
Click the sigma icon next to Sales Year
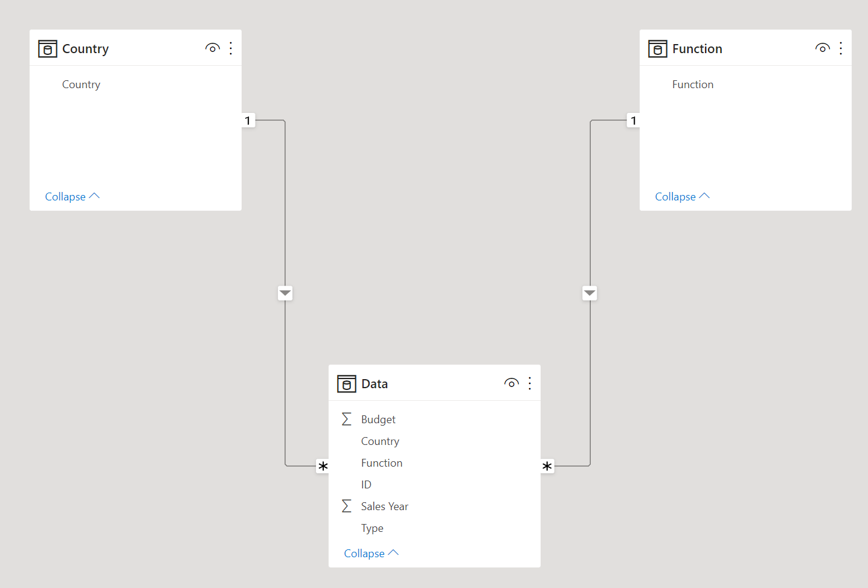tap(347, 506)
